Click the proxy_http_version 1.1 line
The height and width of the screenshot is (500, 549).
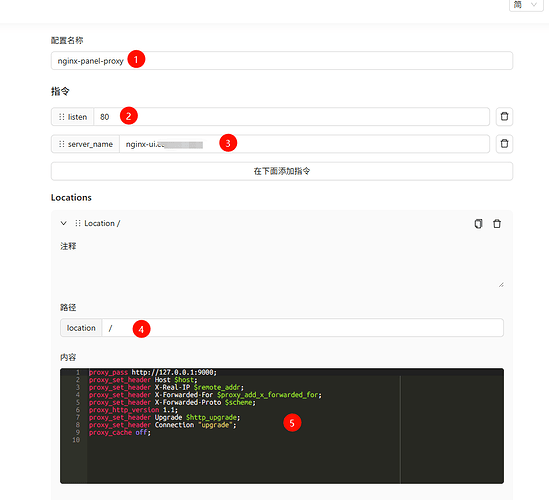click(x=133, y=410)
